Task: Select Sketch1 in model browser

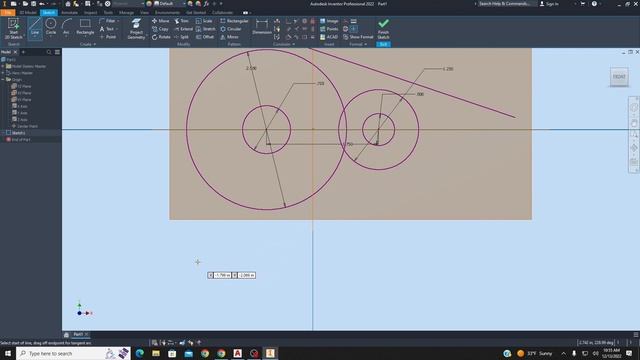Action: 16,133
